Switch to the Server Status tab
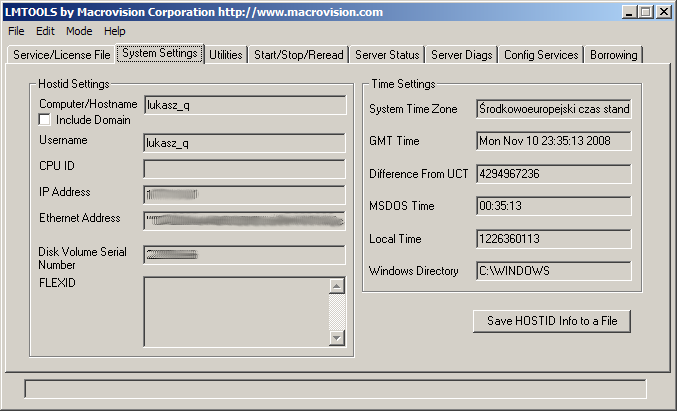 (x=387, y=55)
